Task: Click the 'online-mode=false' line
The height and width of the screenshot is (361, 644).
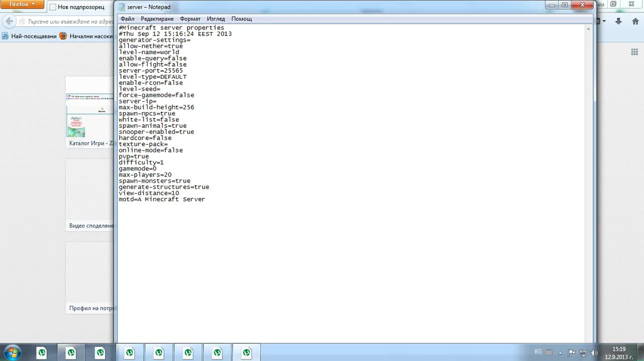Action: pos(151,150)
